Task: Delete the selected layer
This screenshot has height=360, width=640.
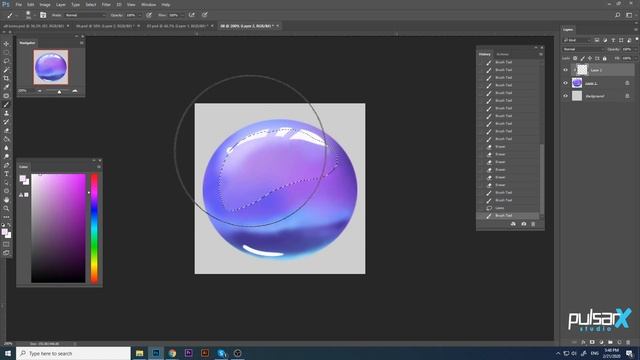Action: pyautogui.click(x=628, y=342)
